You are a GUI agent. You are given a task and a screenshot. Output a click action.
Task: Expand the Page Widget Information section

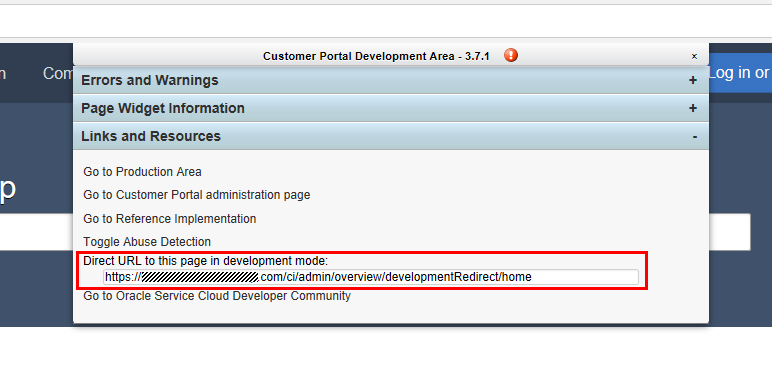click(391, 108)
